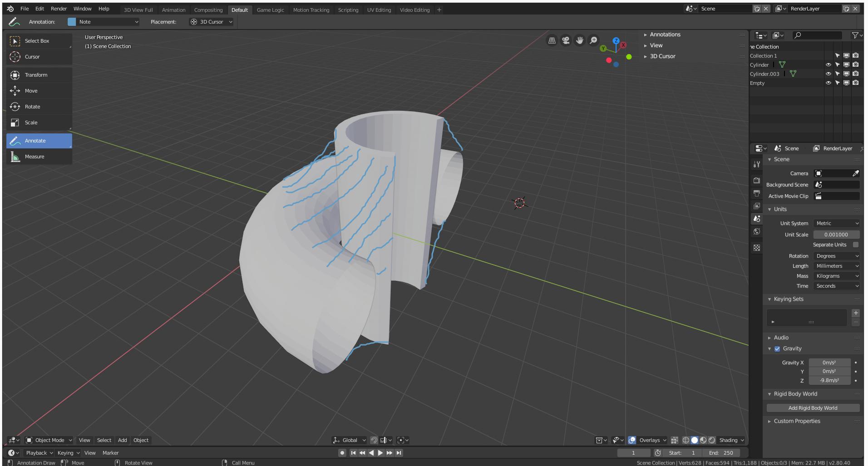
Task: Toggle auto keying record button
Action: coord(342,453)
